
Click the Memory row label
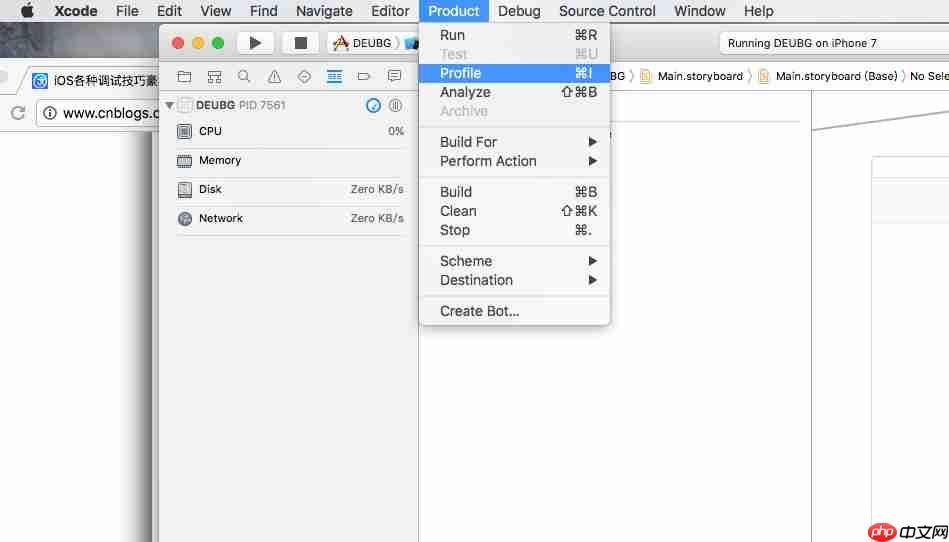click(x=220, y=160)
